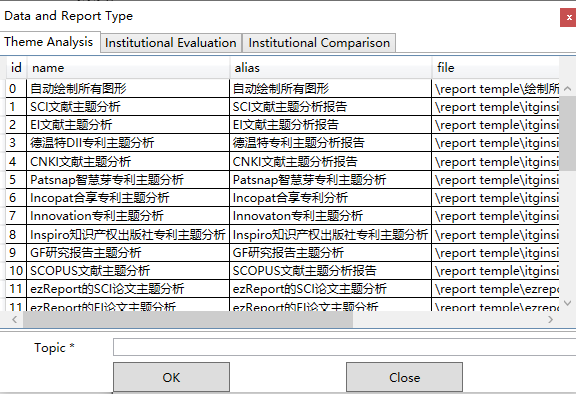The image size is (576, 394).
Task: Click file cell \report temple\绘制所 in row 0
Action: 495,88
